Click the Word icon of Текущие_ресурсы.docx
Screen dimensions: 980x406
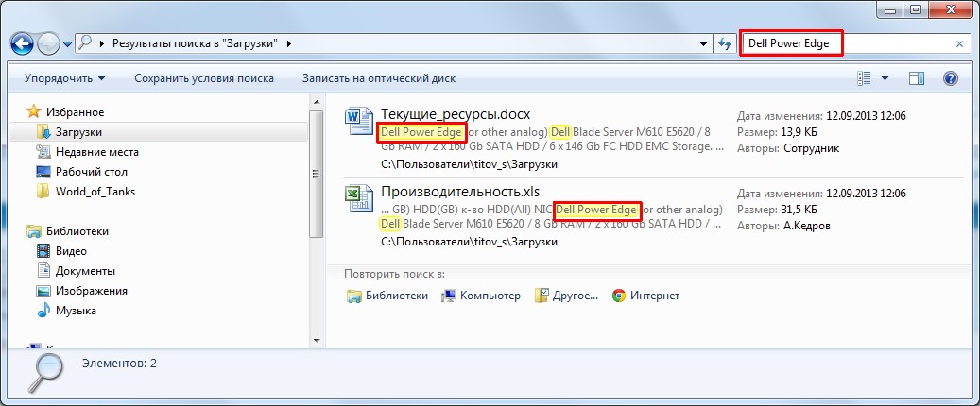pyautogui.click(x=359, y=122)
